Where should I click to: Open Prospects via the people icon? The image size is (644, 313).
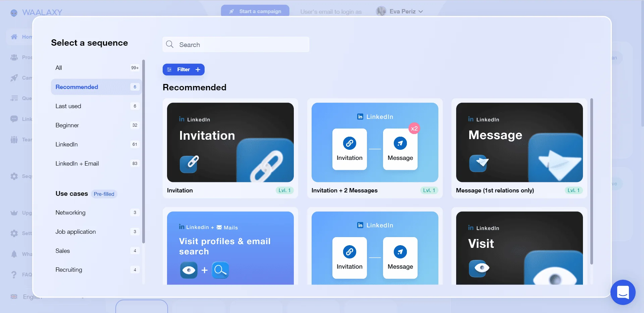pos(14,57)
